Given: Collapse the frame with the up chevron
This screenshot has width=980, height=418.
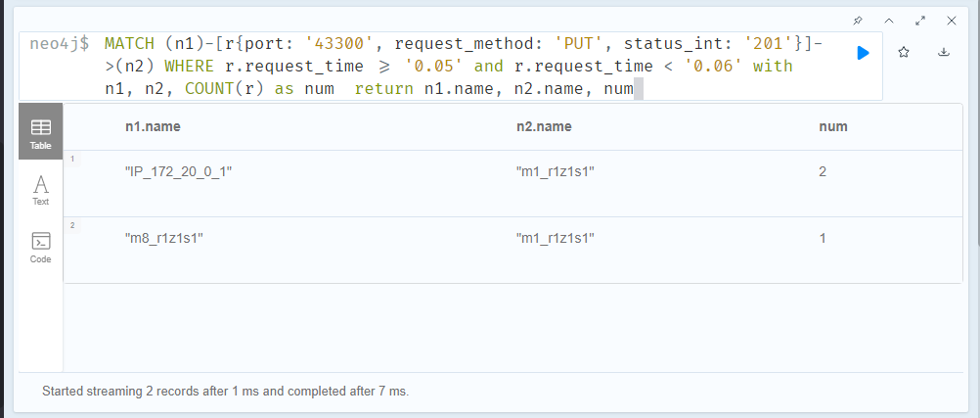Looking at the screenshot, I should tap(889, 20).
